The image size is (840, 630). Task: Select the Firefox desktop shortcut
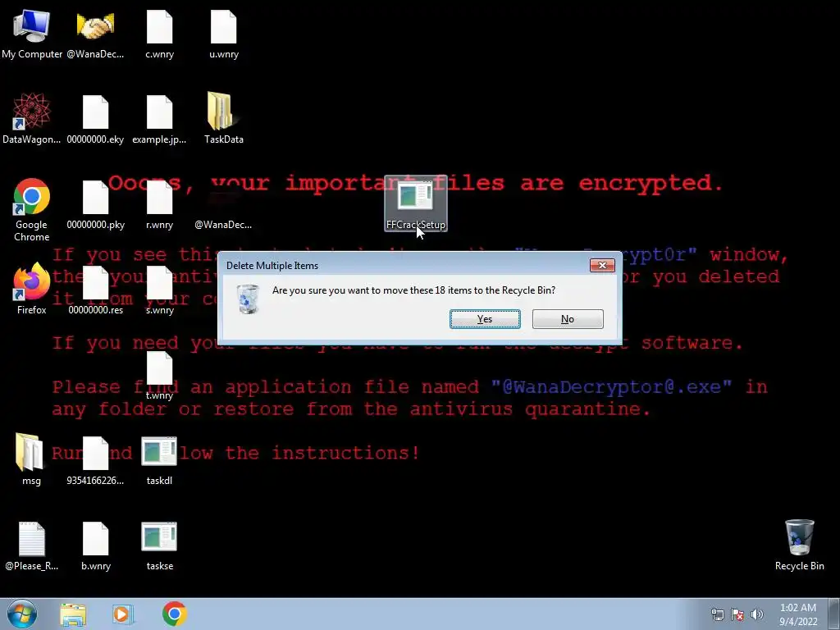point(32,290)
